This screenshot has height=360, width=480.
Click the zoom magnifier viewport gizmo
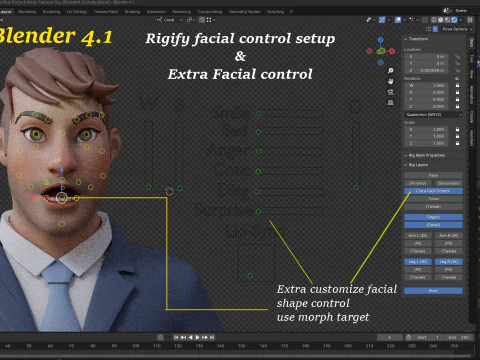click(391, 71)
